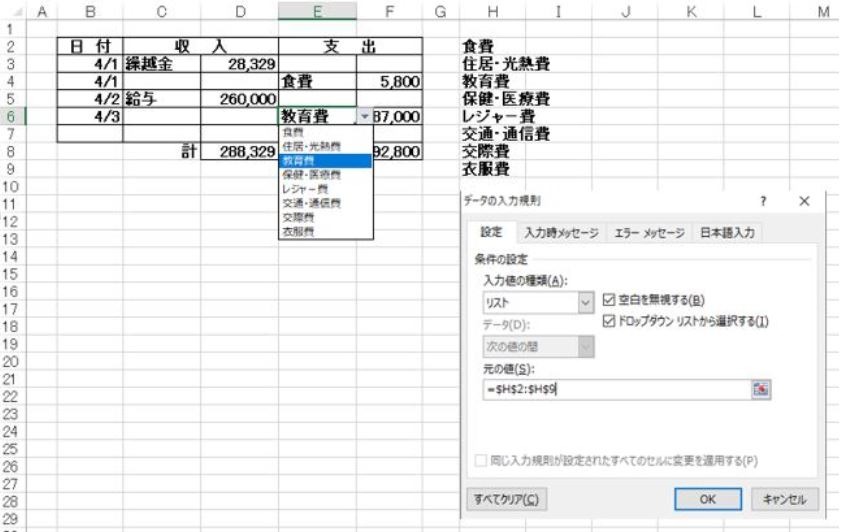
Task: Switch to the 入力時メッセージ tab
Action: coord(561,233)
